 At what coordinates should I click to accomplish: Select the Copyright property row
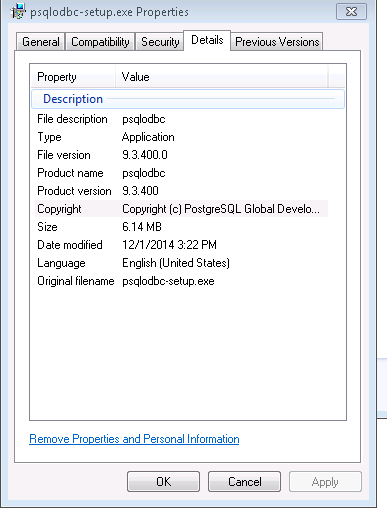click(181, 209)
